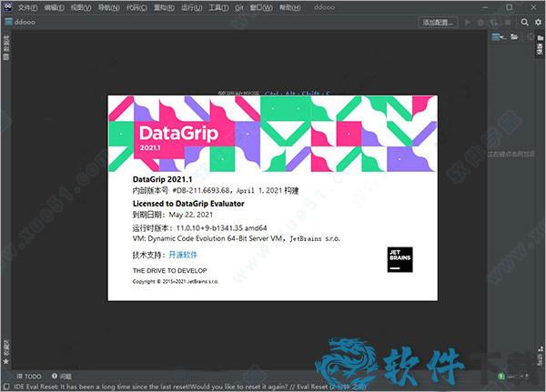The width and height of the screenshot is (546, 392).
Task: Maximize the DataGrip window
Action: (509, 7)
